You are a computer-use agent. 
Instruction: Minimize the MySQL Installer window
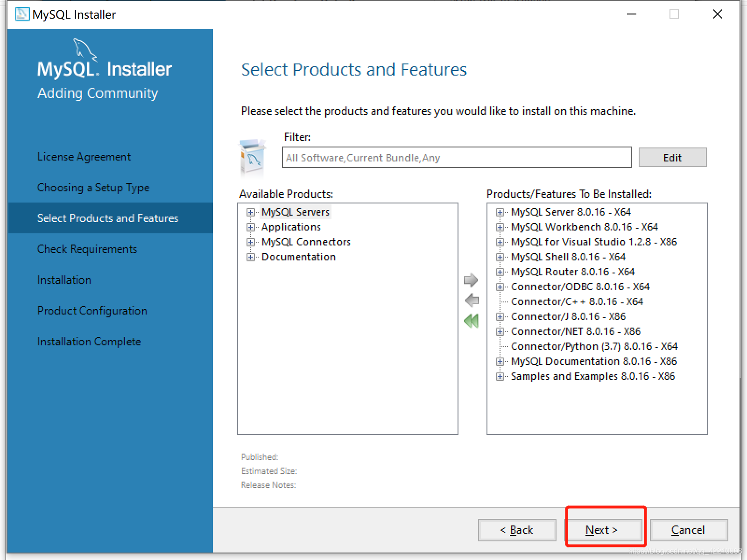coord(632,14)
